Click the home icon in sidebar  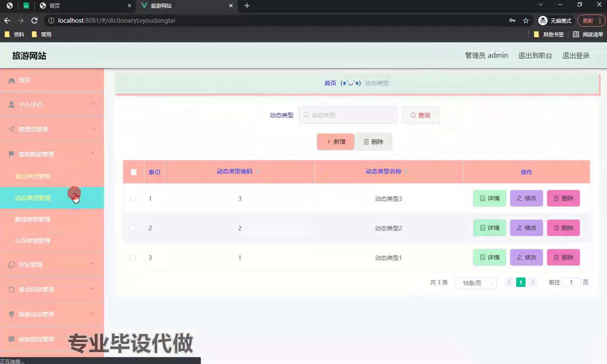coord(12,80)
